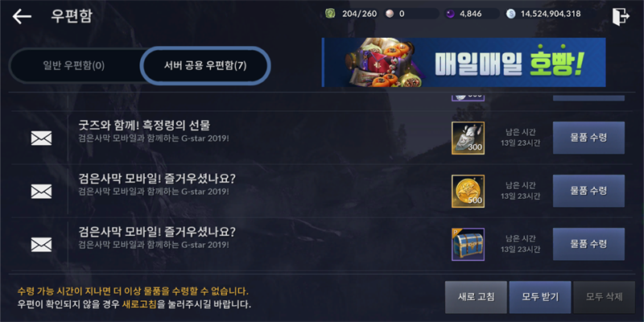This screenshot has width=644, height=322.
Task: Click the gold coin reward icon with 500
Action: (468, 191)
